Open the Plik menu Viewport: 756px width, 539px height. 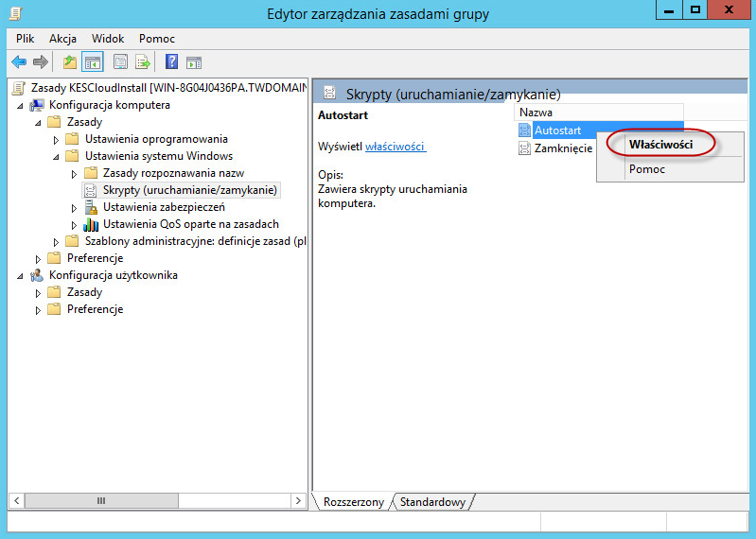coord(25,39)
